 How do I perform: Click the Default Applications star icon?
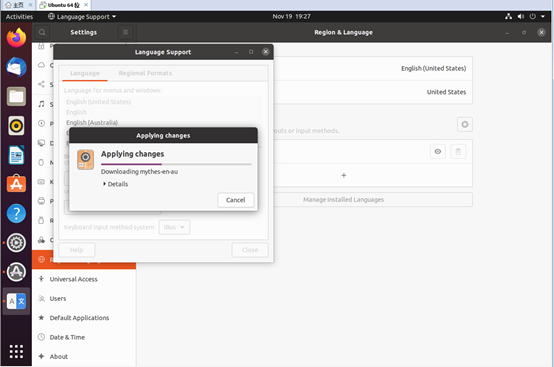point(41,318)
